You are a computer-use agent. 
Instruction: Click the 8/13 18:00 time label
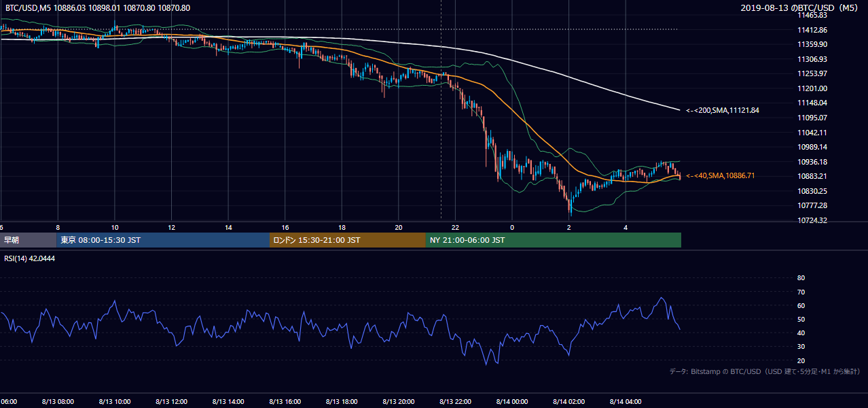pyautogui.click(x=342, y=402)
